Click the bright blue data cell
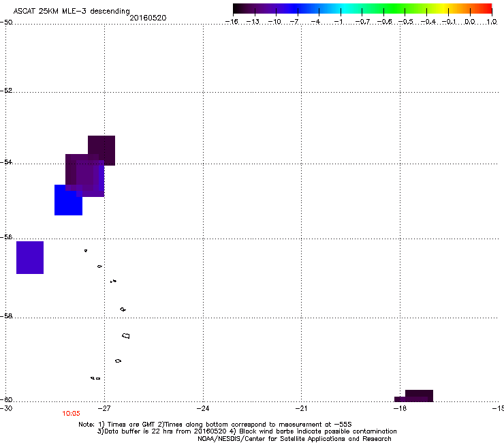 click(69, 200)
